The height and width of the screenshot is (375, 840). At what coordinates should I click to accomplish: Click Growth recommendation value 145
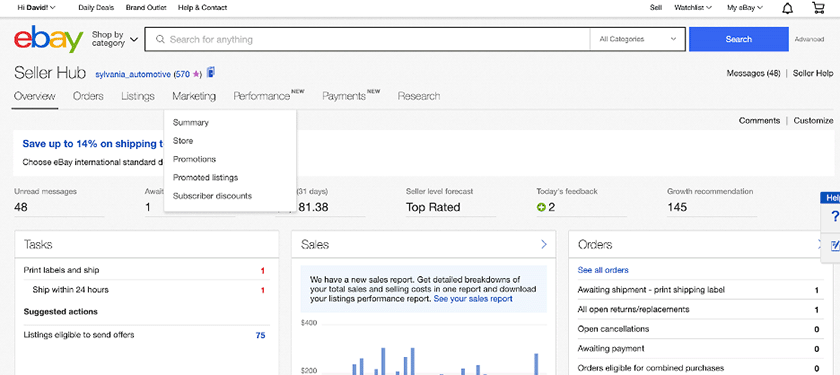pos(677,207)
